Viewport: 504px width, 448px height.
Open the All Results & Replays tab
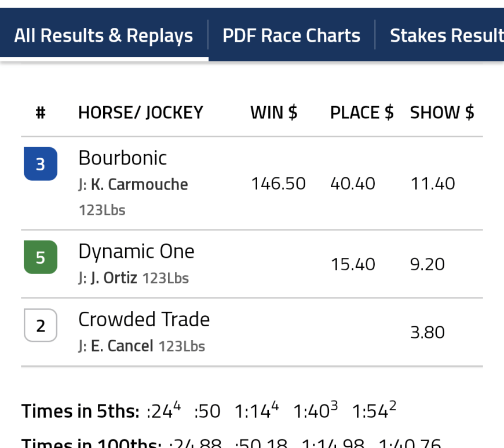pyautogui.click(x=104, y=36)
